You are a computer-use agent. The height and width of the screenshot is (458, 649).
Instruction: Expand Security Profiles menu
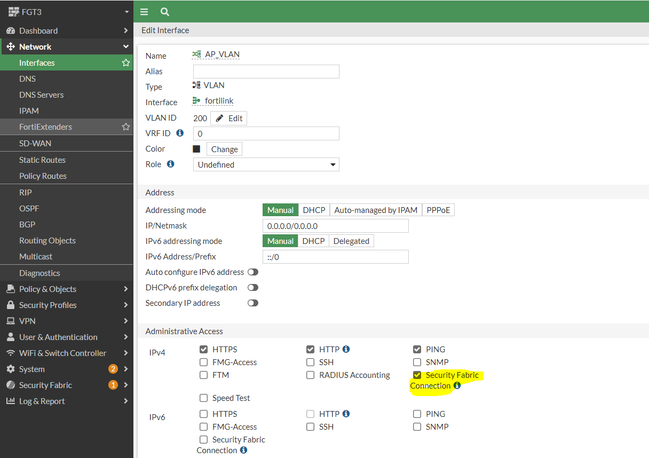[126, 305]
